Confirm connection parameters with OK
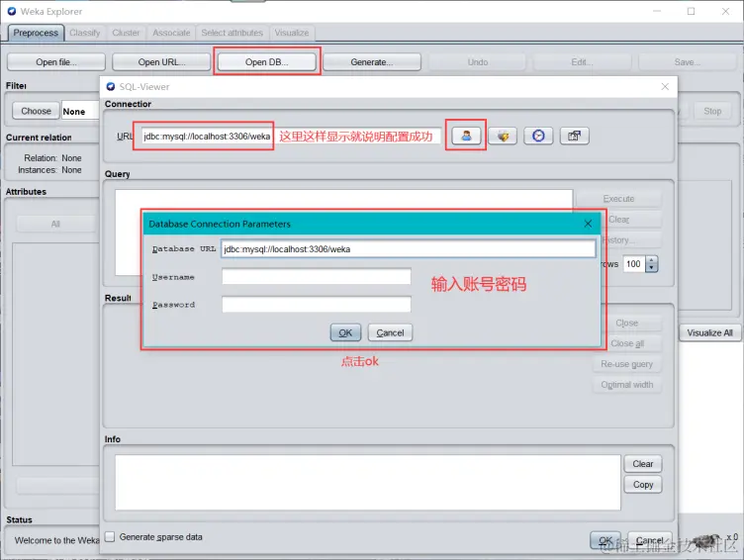Screen dimensions: 744x560 tap(345, 332)
